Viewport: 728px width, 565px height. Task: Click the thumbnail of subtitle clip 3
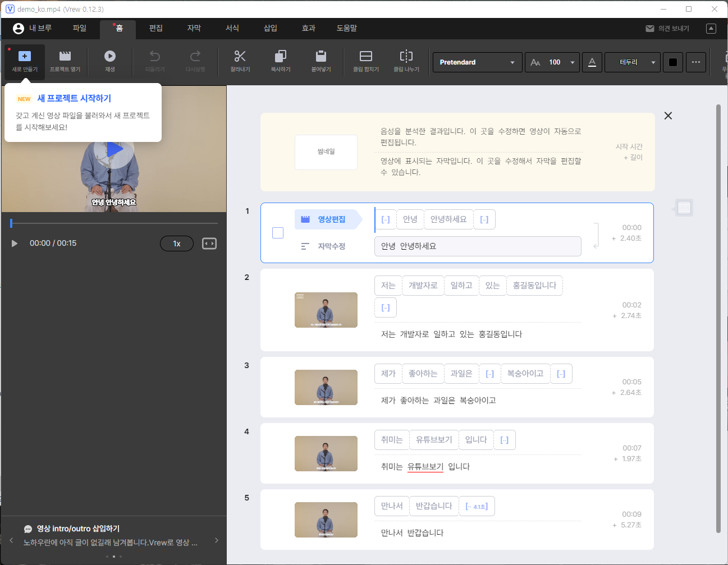pyautogui.click(x=326, y=387)
